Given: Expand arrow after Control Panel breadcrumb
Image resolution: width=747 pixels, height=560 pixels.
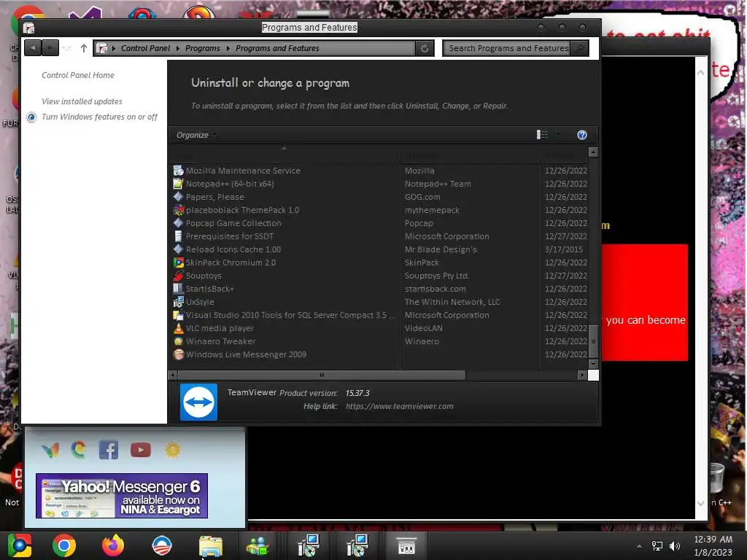Looking at the screenshot, I should point(178,48).
